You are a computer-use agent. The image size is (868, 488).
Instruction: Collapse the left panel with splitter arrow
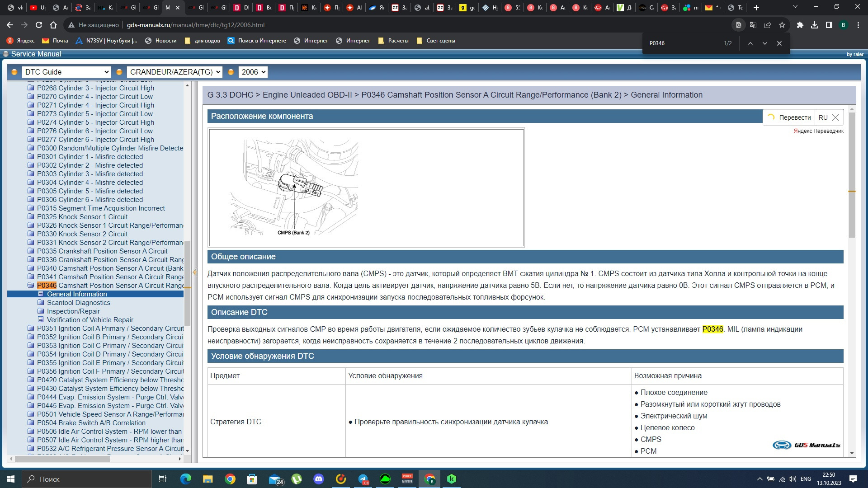tap(194, 272)
